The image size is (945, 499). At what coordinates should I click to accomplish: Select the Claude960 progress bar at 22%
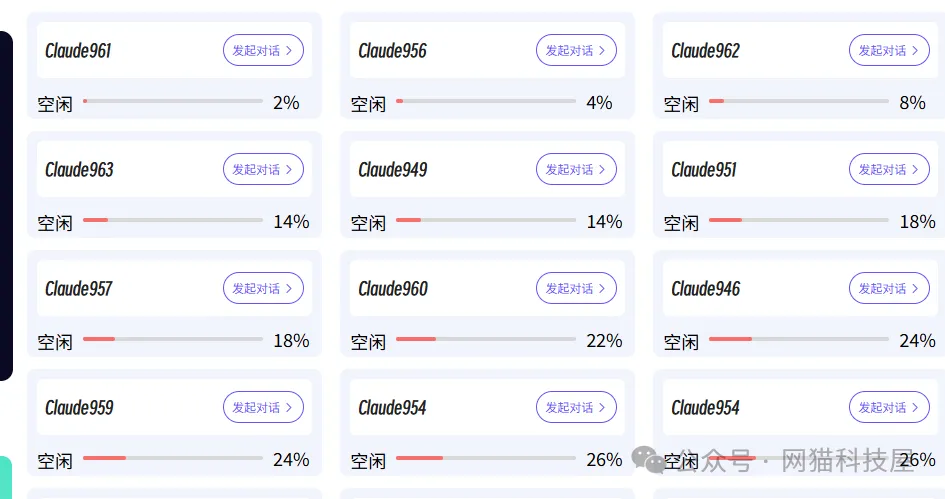(486, 339)
